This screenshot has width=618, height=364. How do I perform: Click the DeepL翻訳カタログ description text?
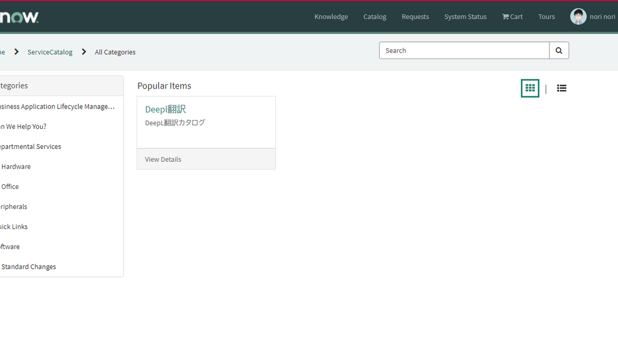point(175,123)
